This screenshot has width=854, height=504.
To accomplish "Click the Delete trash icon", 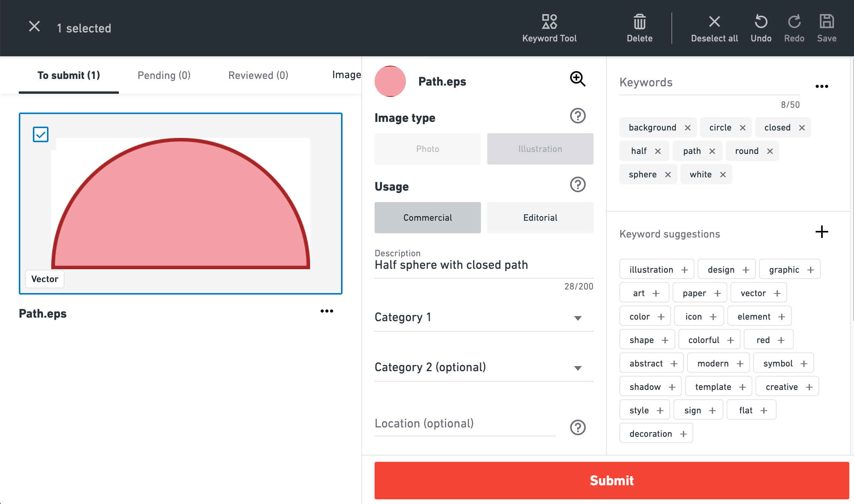I will (x=639, y=22).
